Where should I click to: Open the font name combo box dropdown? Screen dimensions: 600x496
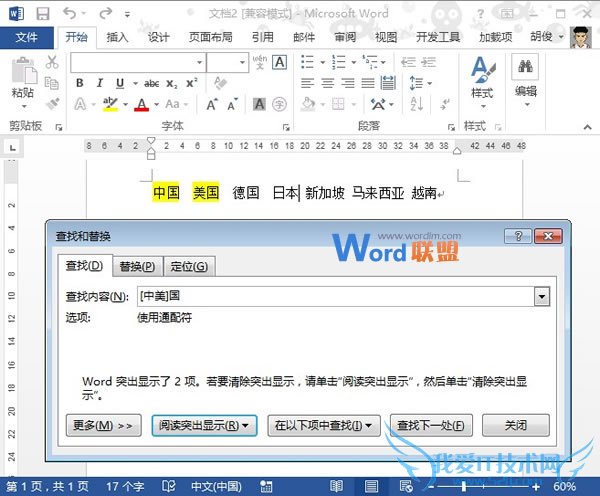tap(199, 62)
